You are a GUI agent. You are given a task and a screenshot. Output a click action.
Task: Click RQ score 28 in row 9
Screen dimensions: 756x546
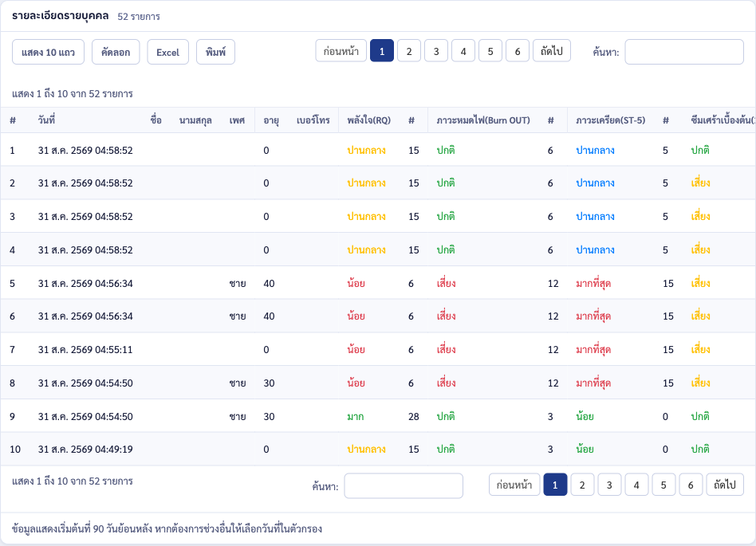pyautogui.click(x=414, y=416)
